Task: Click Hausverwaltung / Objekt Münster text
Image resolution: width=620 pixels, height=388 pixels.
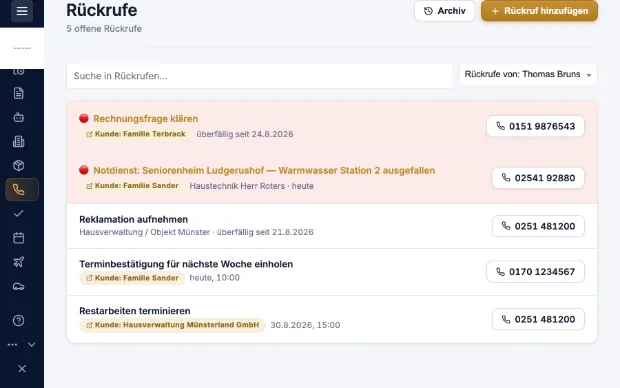Action: [x=145, y=232]
